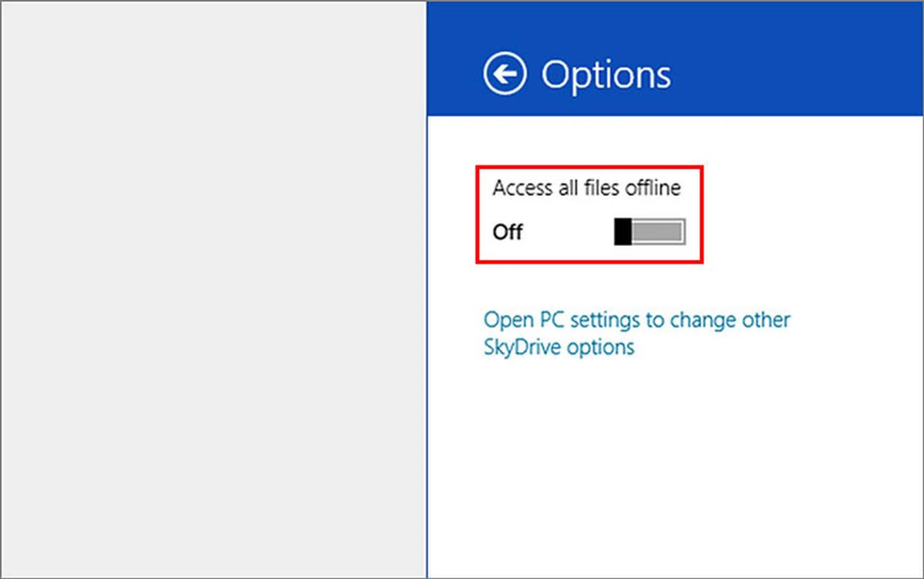
Task: Click the word 'Access' in the setting label
Action: pyautogui.click(x=523, y=188)
